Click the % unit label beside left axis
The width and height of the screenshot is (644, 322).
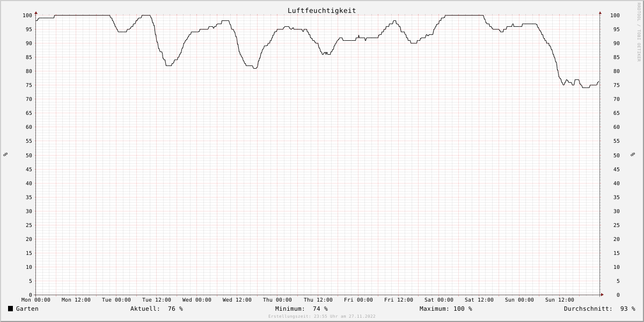coord(5,155)
